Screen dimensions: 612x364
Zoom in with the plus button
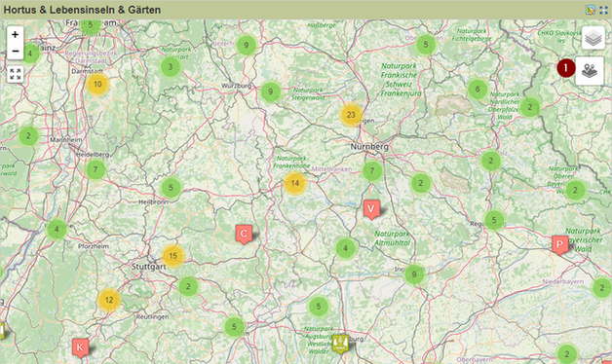pos(16,35)
